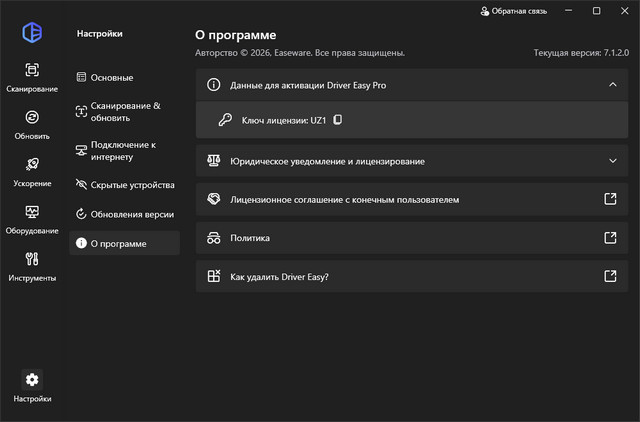Click the info icon in activation header
640x422 pixels.
[x=213, y=85]
